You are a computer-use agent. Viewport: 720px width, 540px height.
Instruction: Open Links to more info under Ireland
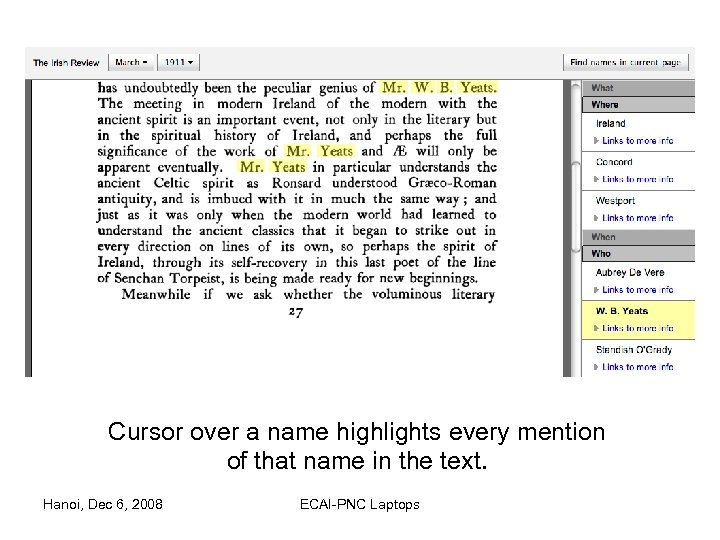pos(637,141)
